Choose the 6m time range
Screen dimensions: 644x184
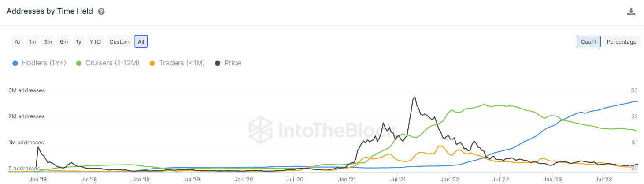pos(64,42)
